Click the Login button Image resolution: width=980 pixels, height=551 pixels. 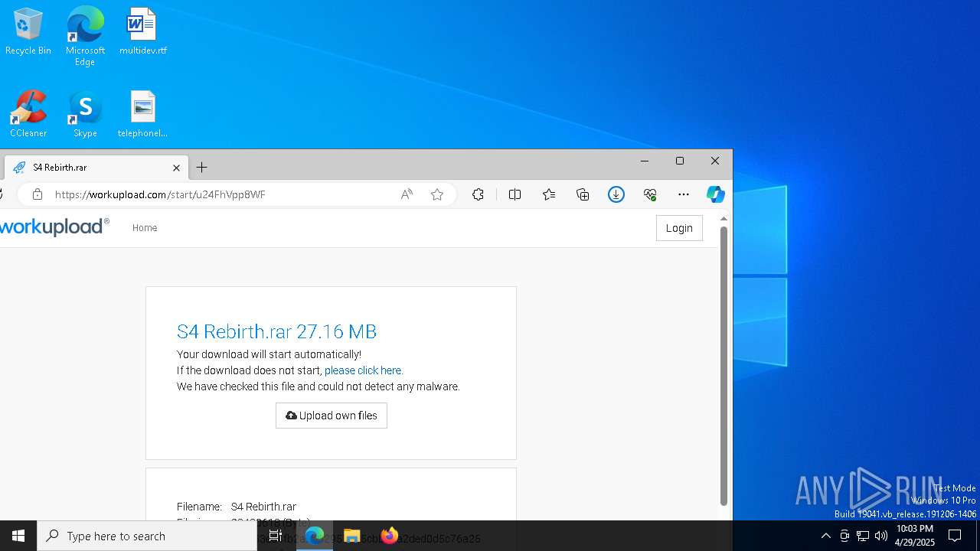click(x=679, y=228)
